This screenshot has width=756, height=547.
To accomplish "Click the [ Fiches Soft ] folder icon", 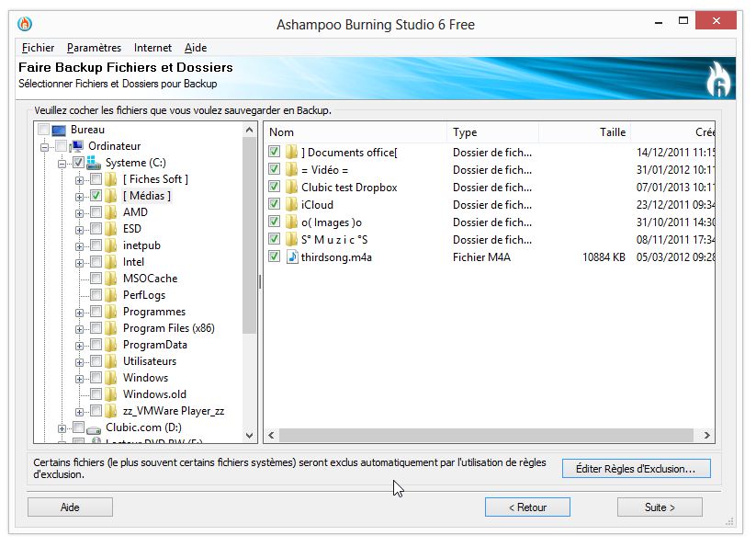I will click(x=111, y=179).
